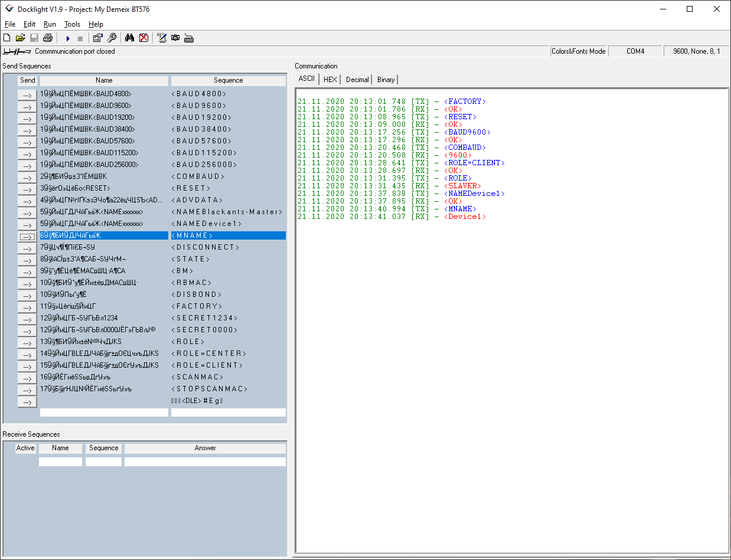
Task: Open the Edit menu
Action: [30, 24]
